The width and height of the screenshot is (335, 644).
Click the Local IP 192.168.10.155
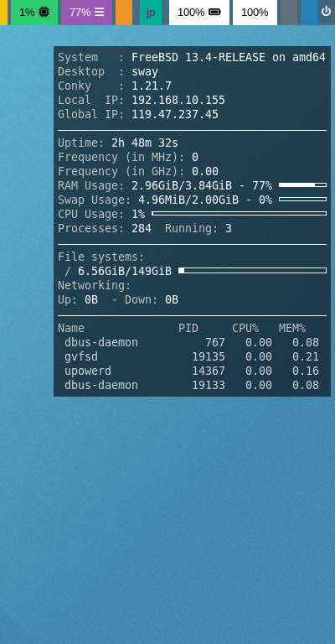click(x=178, y=101)
